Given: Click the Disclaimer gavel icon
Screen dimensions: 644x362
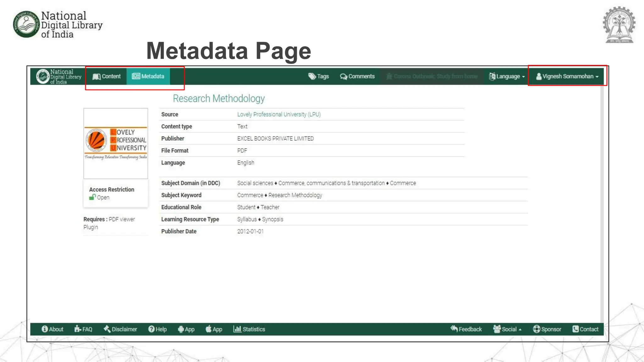Looking at the screenshot, I should [x=107, y=329].
